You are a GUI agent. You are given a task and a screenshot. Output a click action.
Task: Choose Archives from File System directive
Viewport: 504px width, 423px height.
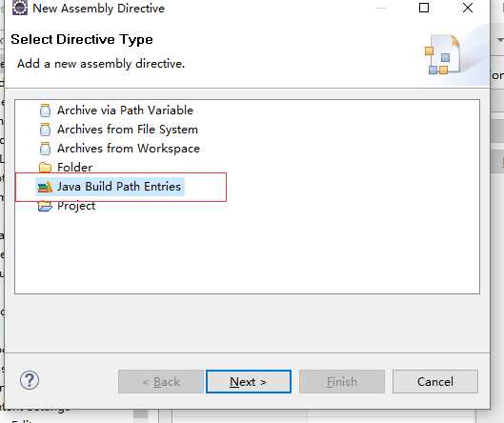click(128, 130)
